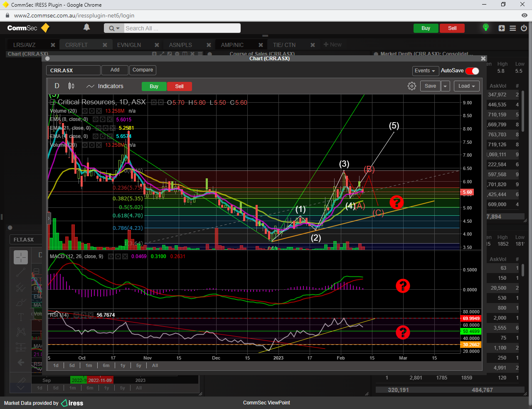Close the floating Chart (CRR.ASX) window
The width and height of the screenshot is (532, 409).
[x=483, y=59]
